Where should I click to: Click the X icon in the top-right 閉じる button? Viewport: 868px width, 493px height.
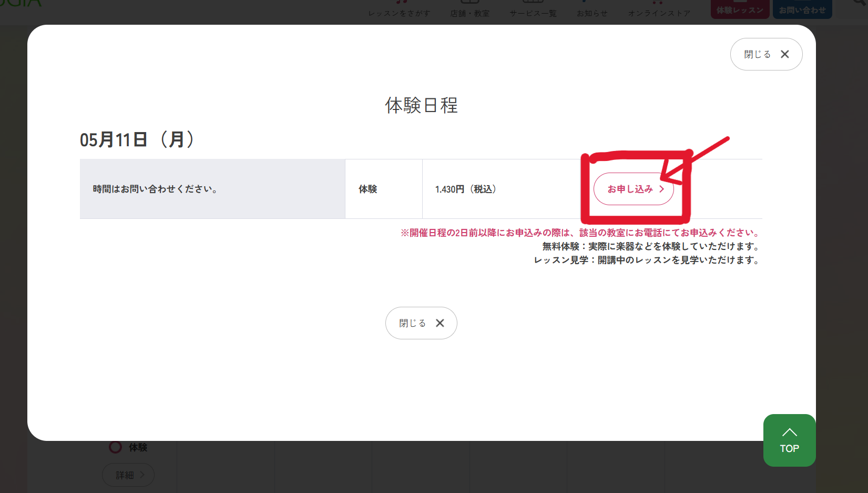(785, 54)
